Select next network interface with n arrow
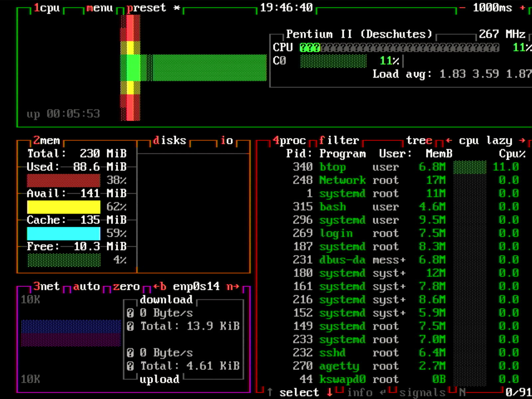Screen dimensions: 532x399 [233, 286]
